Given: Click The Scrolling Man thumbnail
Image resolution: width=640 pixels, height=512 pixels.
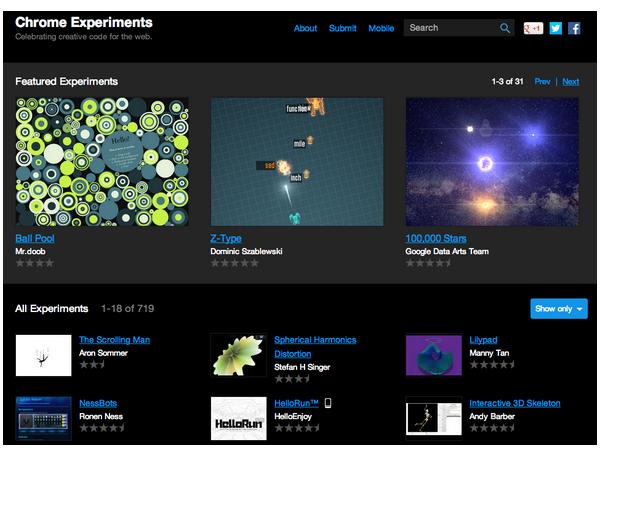Looking at the screenshot, I should coord(44,355).
